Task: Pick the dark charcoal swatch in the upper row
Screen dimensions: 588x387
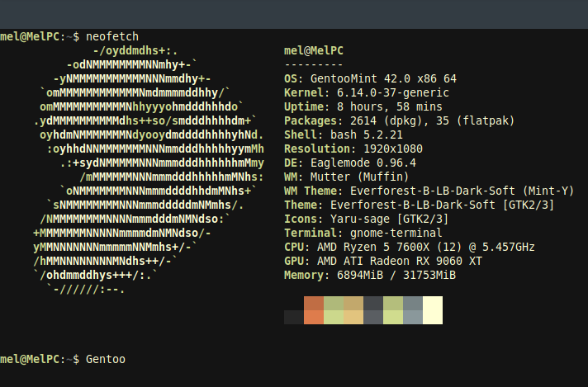Action: point(373,303)
